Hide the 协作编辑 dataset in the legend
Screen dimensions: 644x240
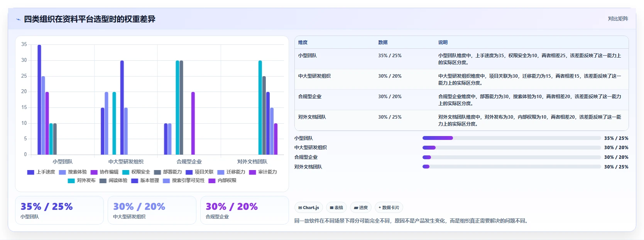pos(104,172)
